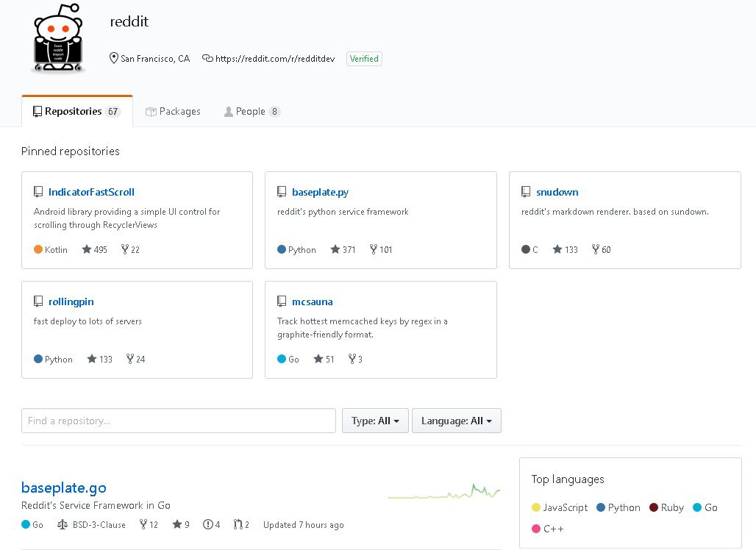Click the repo book icon next to mcsauna
756x550 pixels.
pyautogui.click(x=282, y=301)
